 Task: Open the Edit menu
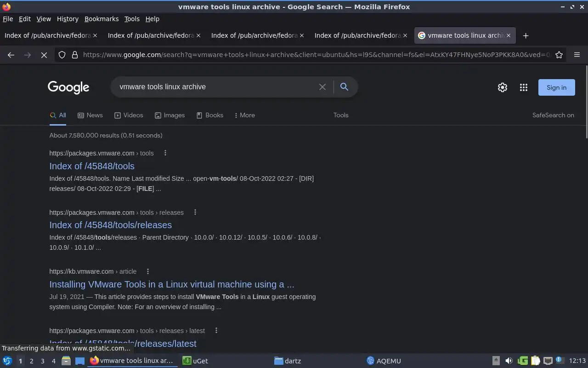click(x=25, y=19)
